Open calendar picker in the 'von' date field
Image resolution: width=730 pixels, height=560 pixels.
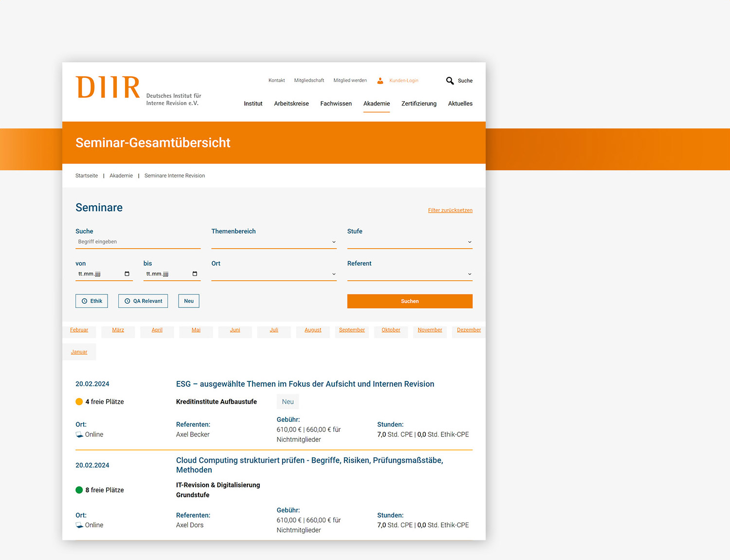127,274
